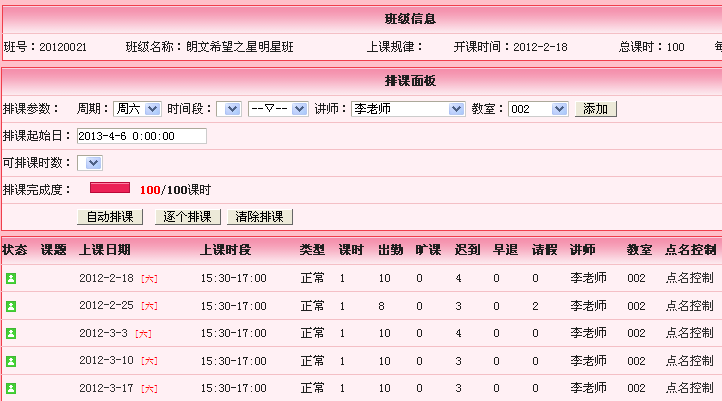Click the 课题 column header
The width and height of the screenshot is (722, 401).
(53, 250)
